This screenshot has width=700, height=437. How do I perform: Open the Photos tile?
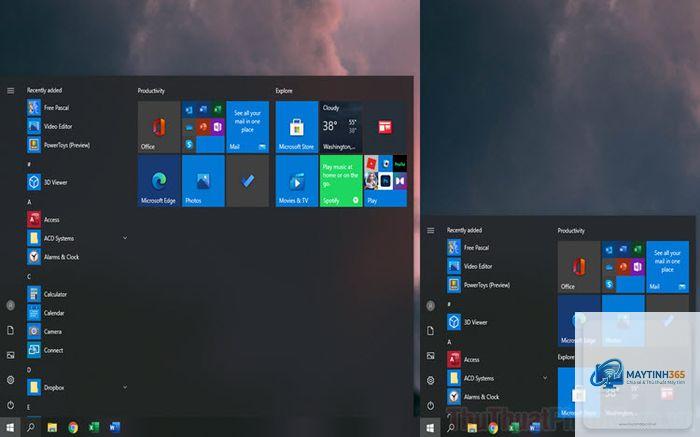[203, 181]
